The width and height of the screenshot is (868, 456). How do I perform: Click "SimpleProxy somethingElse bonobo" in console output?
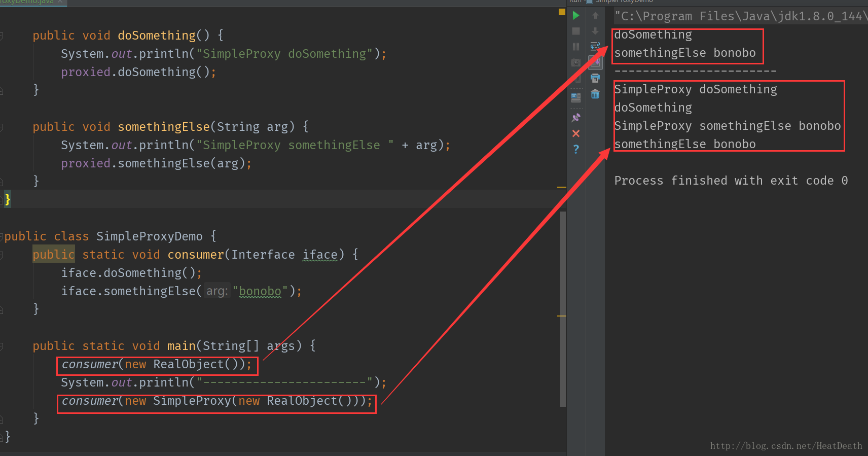click(728, 126)
